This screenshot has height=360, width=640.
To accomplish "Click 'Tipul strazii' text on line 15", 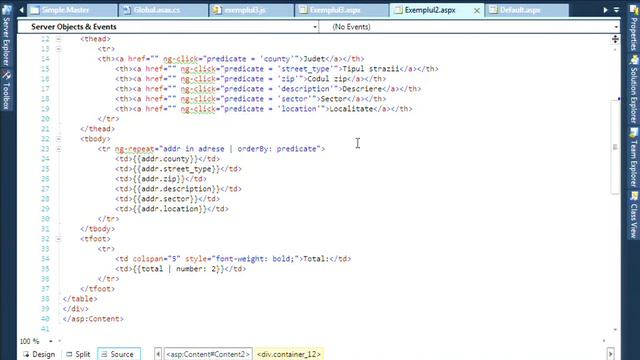I will coord(371,69).
